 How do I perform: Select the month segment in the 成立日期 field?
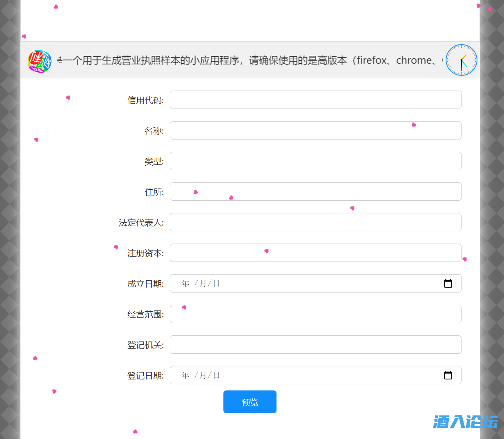click(x=203, y=284)
